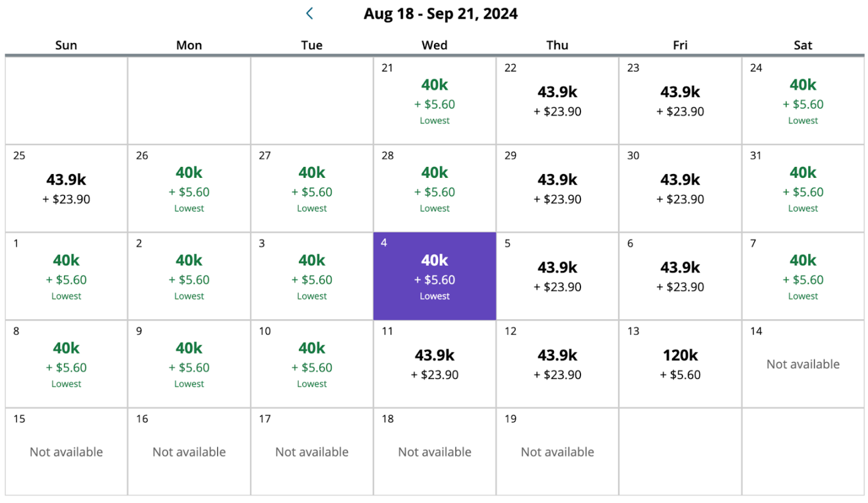
Task: Choose Sunday September 8 date cell
Action: click(x=66, y=364)
